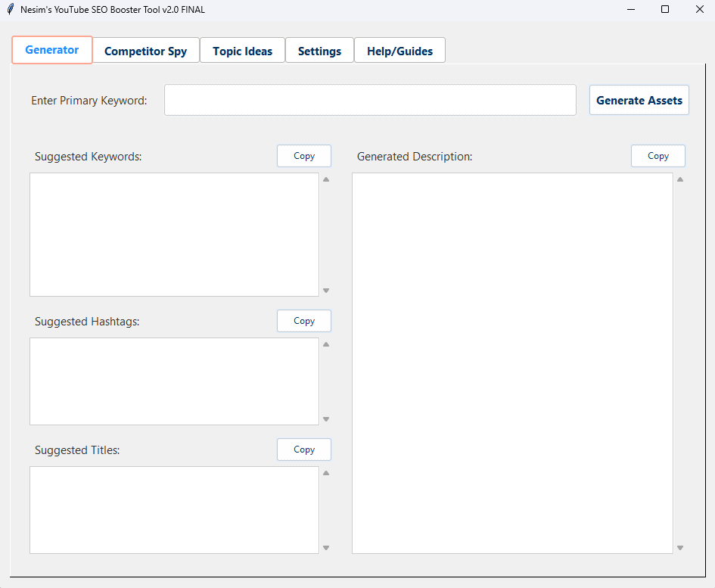Click the Generated Description scrollbar down arrow
Image resolution: width=715 pixels, height=588 pixels.
tap(680, 547)
